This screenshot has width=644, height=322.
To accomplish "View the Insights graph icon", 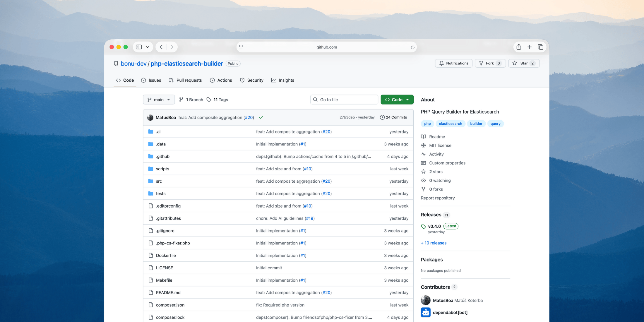I will coord(273,80).
